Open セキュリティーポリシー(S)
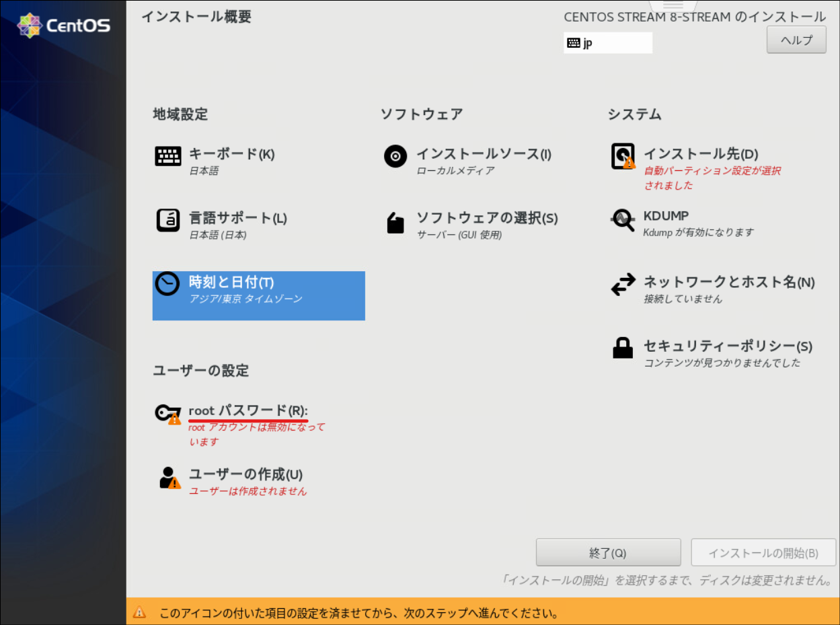Viewport: 840px width, 625px height. 728,346
